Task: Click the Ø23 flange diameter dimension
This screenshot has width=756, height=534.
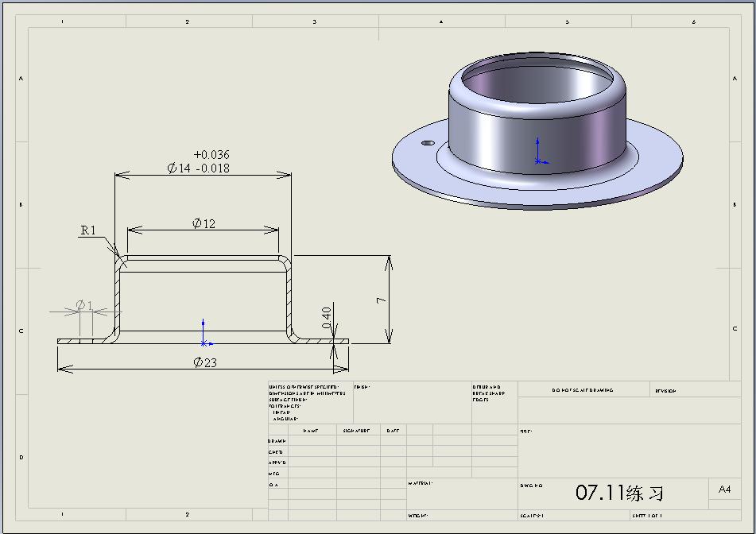Action: click(205, 362)
